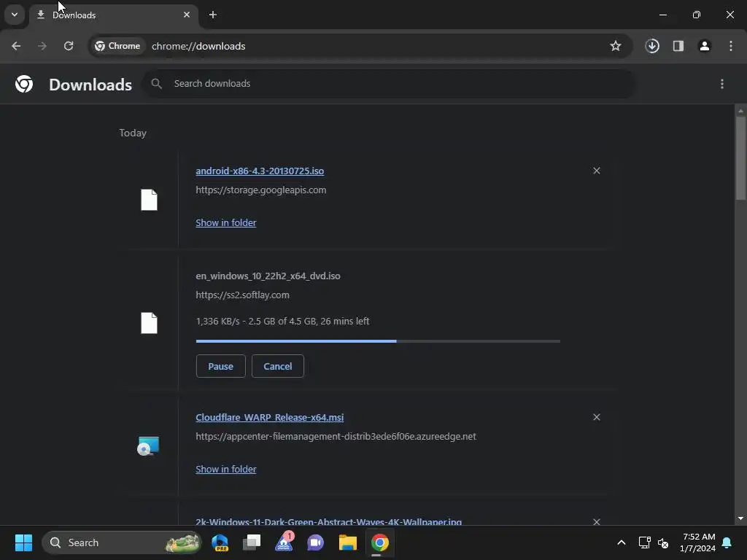Image resolution: width=747 pixels, height=560 pixels.
Task: Click the browser back arrow
Action: [x=16, y=46]
